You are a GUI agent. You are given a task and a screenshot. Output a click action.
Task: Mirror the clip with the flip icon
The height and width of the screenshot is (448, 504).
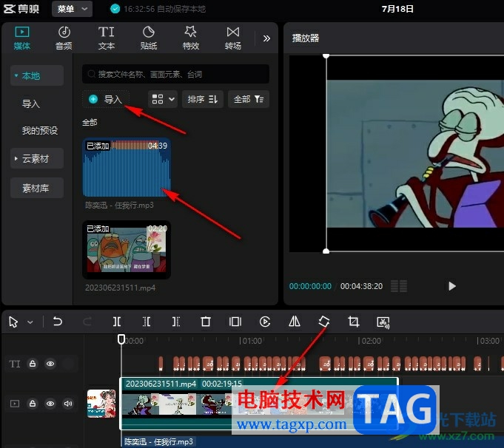[294, 321]
